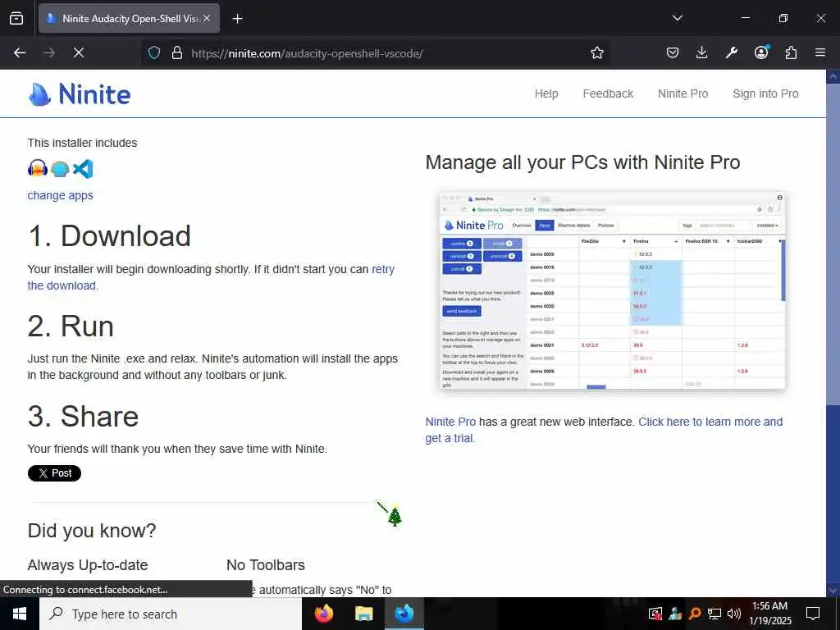Open the Help page link

pos(546,94)
